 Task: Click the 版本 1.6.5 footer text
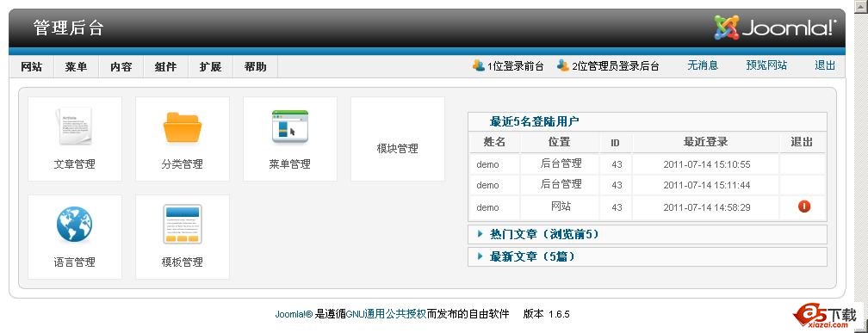(x=546, y=314)
